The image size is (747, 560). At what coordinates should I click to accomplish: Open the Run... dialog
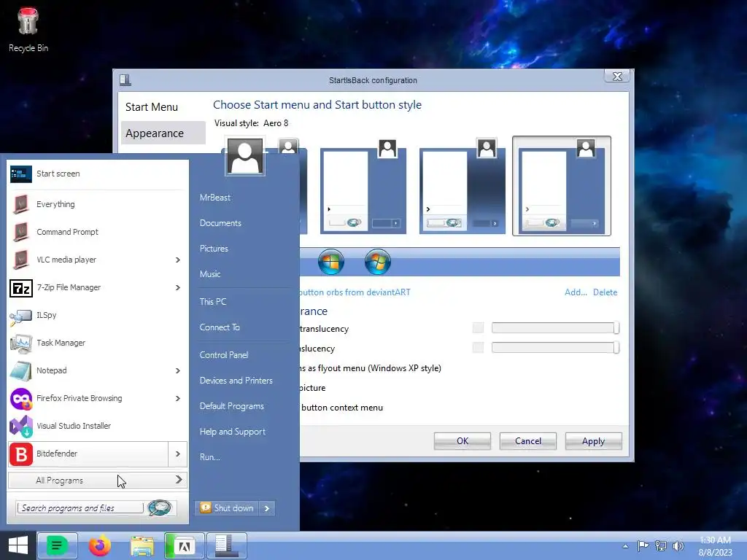point(210,457)
